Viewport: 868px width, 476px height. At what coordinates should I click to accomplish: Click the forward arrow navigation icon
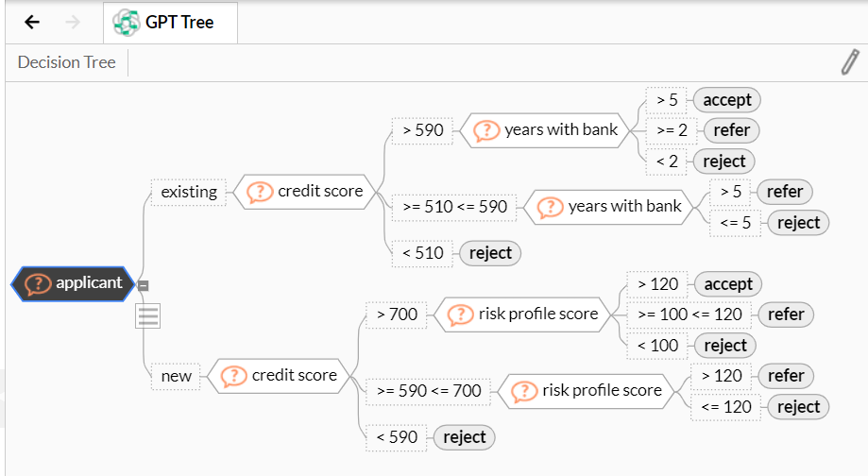coord(73,22)
